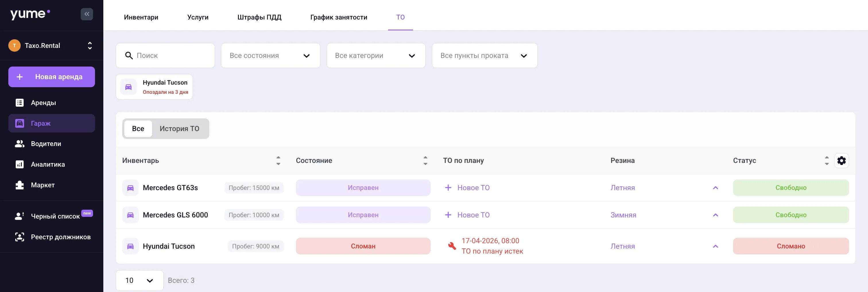Click Сломано status of Hyundai Tucson
Image resolution: width=868 pixels, height=292 pixels.
[x=791, y=246]
